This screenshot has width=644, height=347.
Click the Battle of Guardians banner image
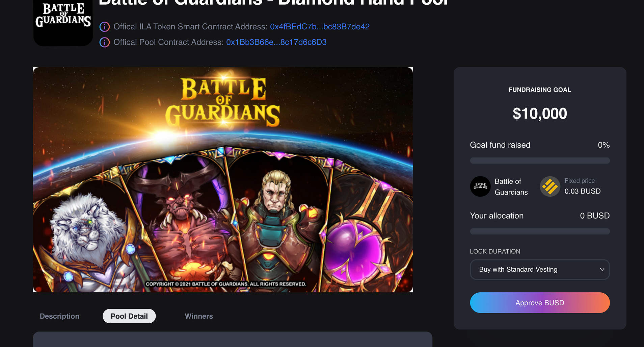tap(223, 180)
